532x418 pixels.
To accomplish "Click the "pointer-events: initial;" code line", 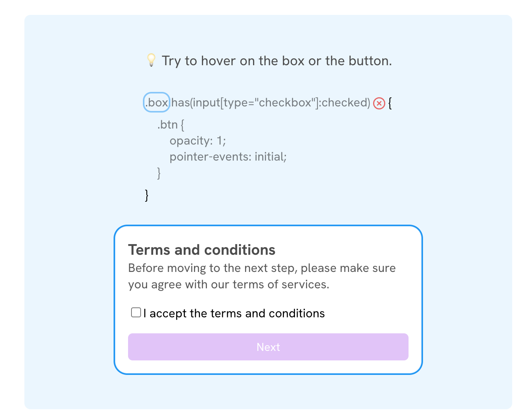I will [x=228, y=157].
